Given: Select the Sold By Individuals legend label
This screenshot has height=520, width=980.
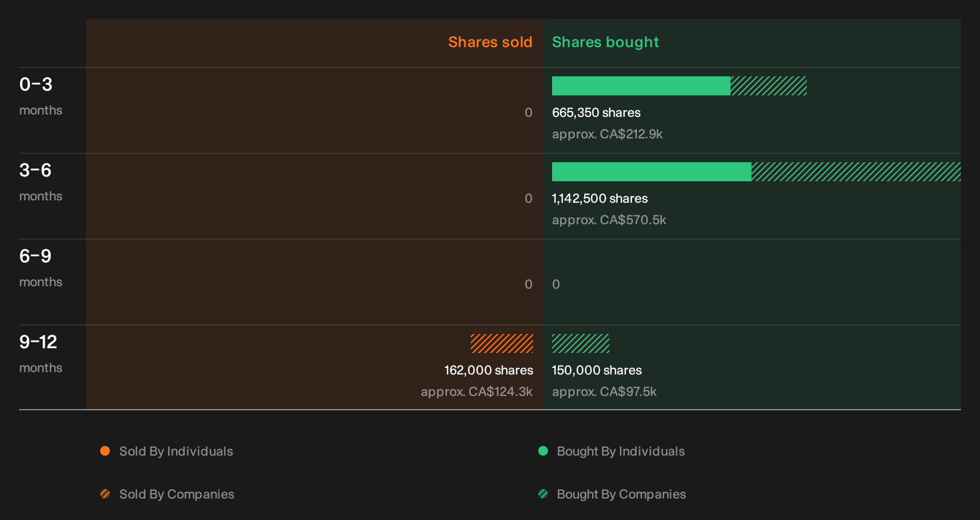Looking at the screenshot, I should coord(176,451).
